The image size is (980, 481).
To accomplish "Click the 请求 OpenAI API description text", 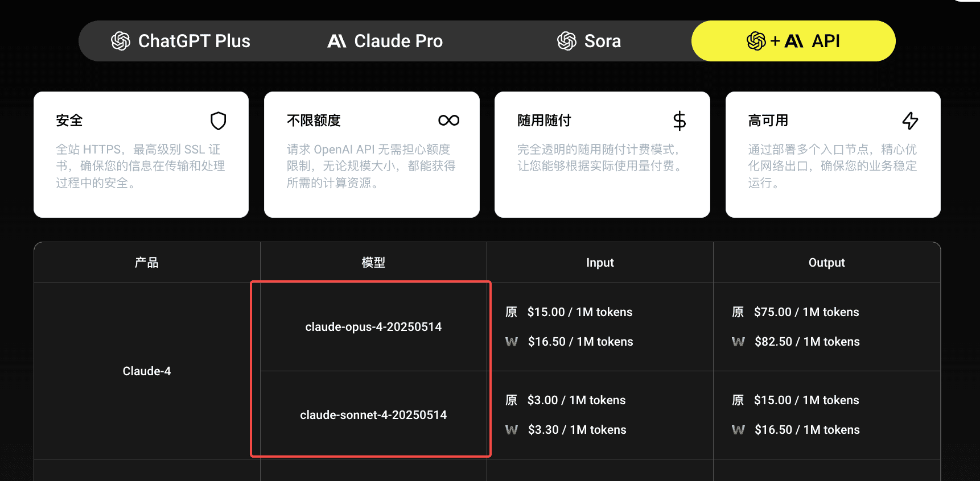I will click(371, 166).
